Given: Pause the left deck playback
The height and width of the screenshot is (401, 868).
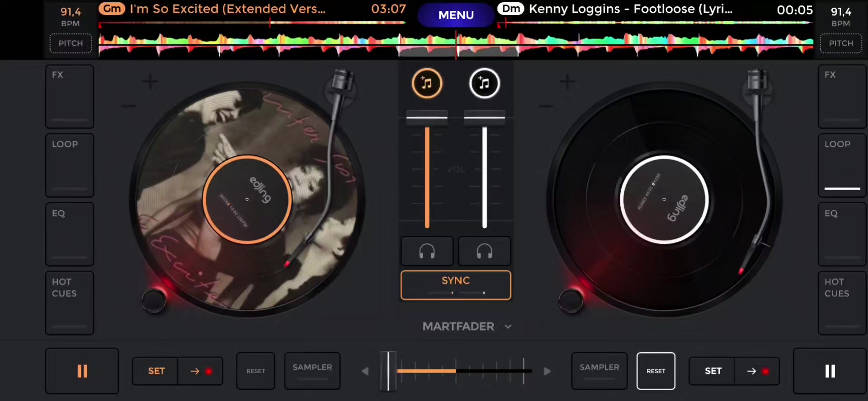Looking at the screenshot, I should 82,371.
